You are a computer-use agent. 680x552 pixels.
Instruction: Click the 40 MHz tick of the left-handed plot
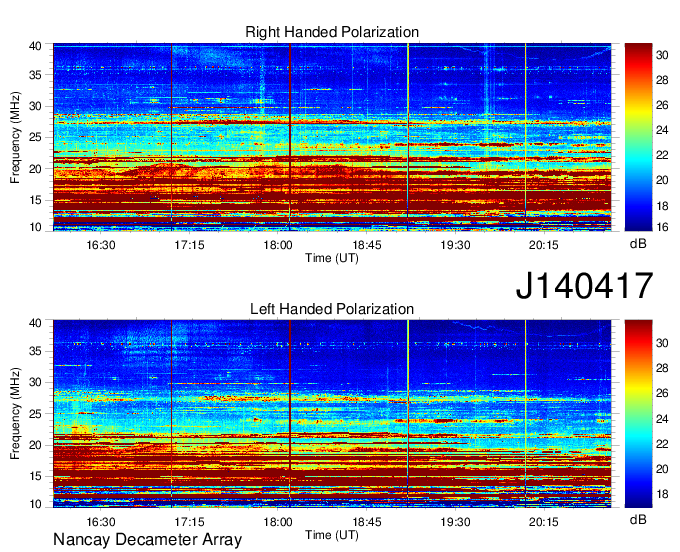coord(35,322)
